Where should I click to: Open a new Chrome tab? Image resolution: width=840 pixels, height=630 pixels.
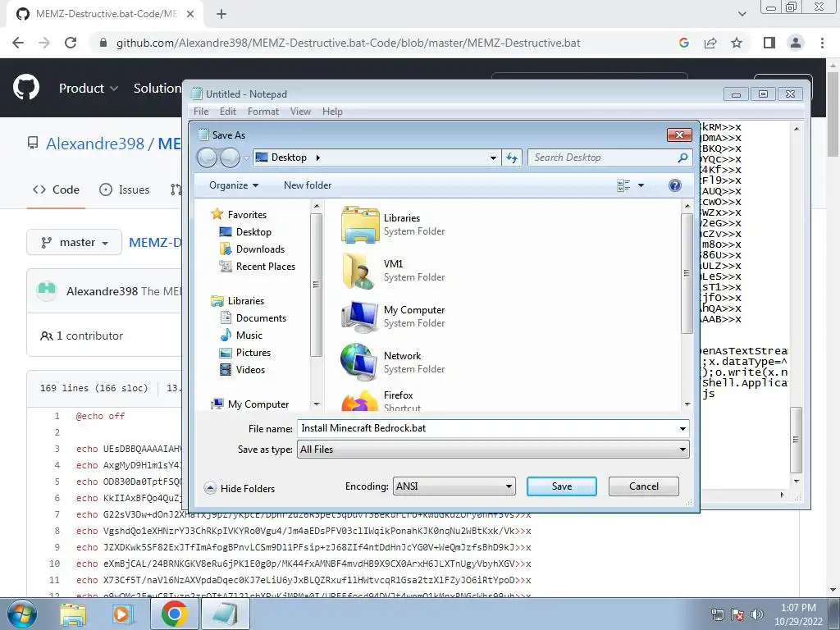click(x=221, y=14)
